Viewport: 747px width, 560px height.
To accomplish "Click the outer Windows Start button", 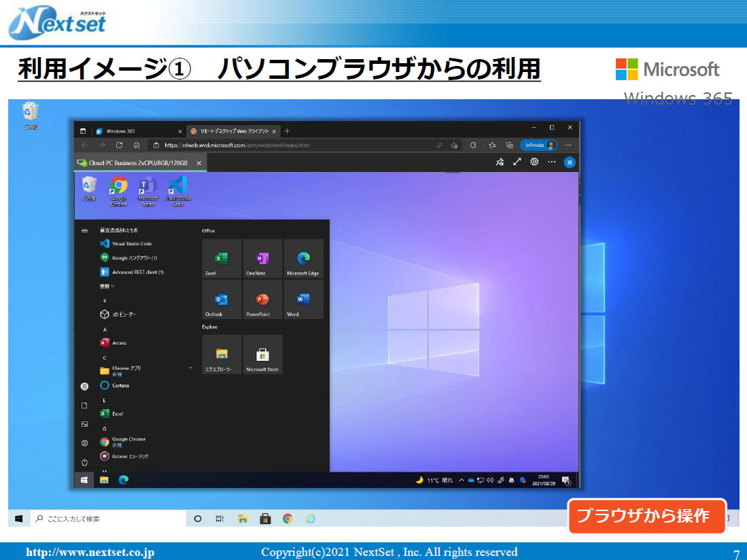I will tap(18, 519).
